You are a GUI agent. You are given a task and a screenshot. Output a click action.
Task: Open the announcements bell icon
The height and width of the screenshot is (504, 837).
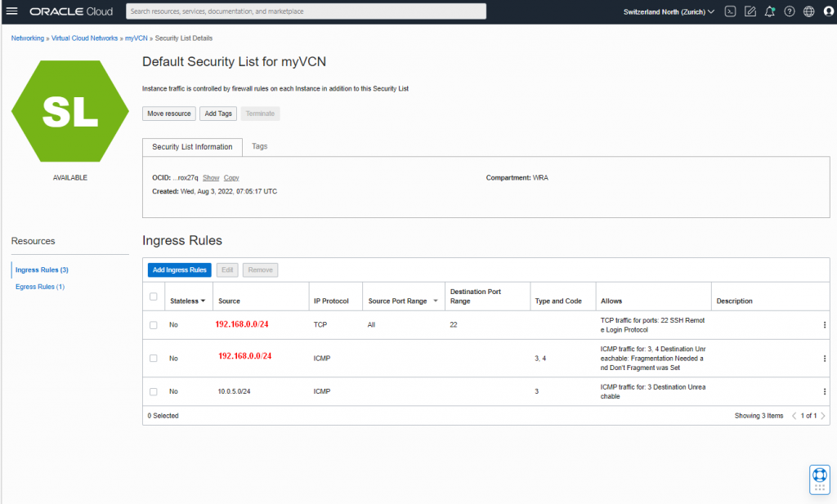(770, 11)
